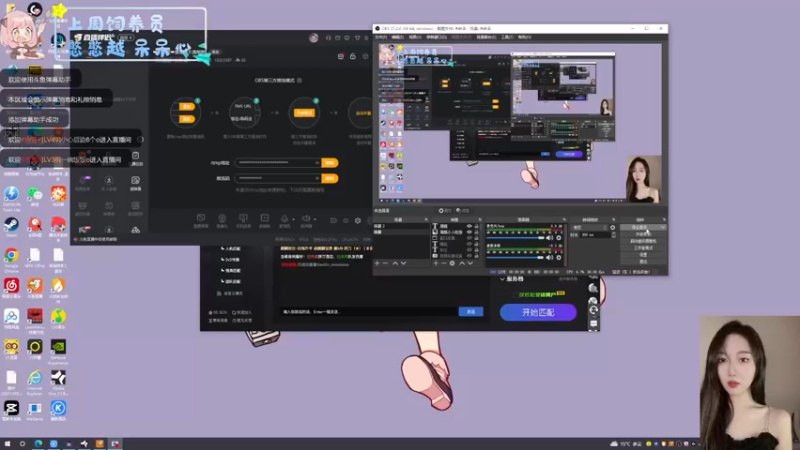
Task: Open the Windows Start menu
Action: point(7,444)
